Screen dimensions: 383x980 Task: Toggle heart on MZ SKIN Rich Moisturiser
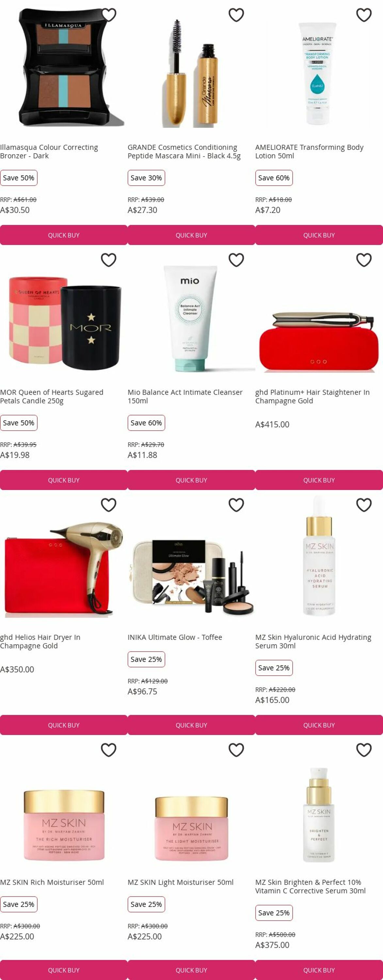click(109, 750)
